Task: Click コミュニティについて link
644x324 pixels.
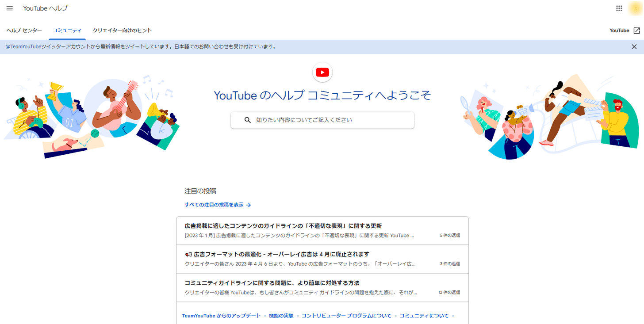Action: 424,316
